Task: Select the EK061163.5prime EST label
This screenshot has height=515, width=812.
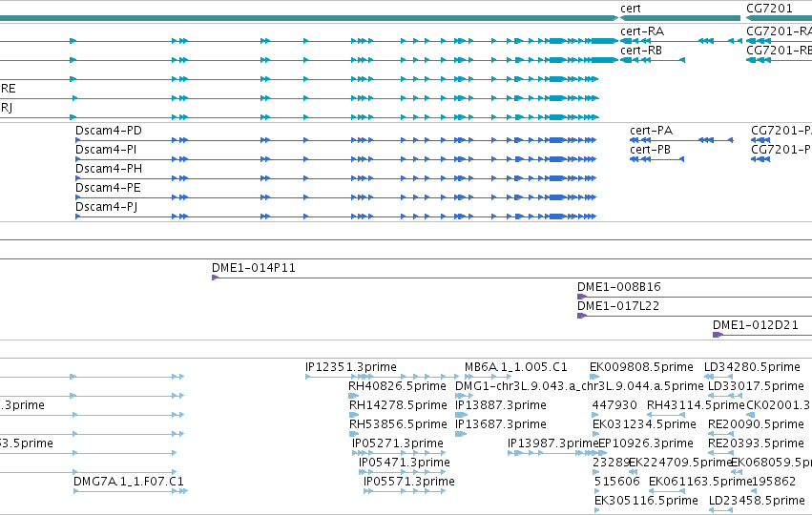Action: 699,482
